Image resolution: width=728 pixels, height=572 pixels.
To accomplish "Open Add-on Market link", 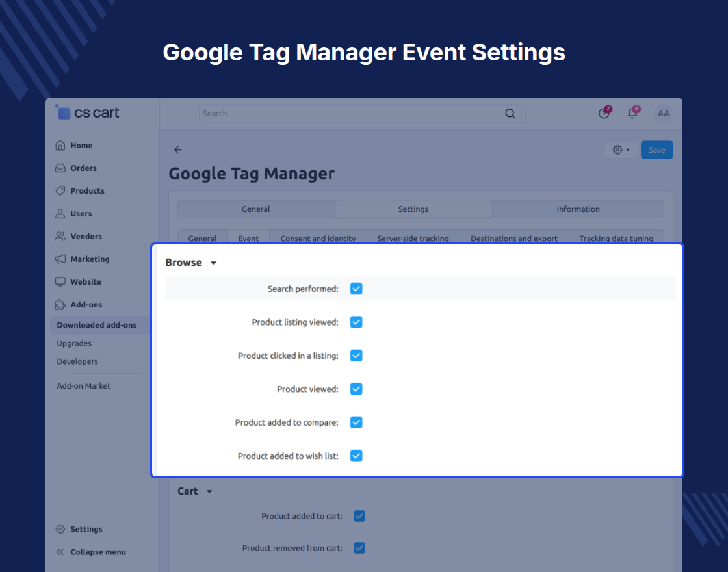I will pos(84,386).
